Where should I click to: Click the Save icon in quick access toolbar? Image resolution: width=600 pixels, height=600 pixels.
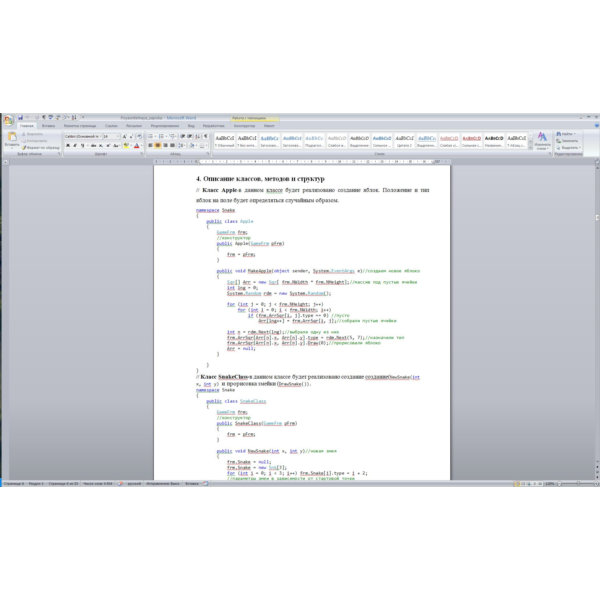tap(20, 117)
